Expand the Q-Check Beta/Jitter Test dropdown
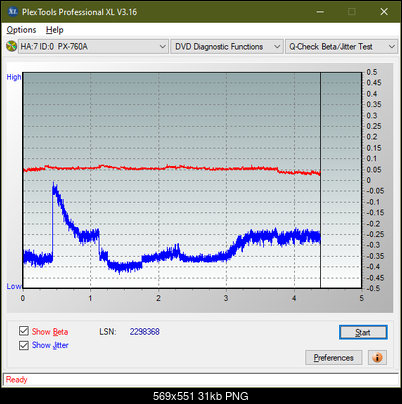 tap(341, 47)
